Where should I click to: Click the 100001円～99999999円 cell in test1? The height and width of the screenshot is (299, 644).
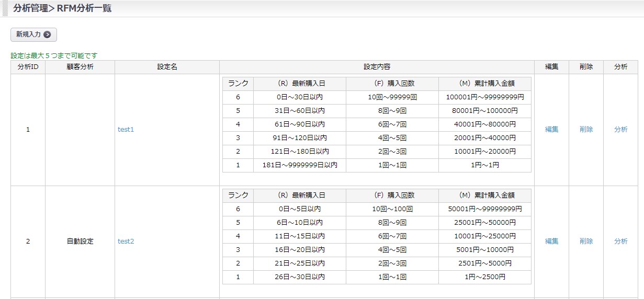coord(484,97)
